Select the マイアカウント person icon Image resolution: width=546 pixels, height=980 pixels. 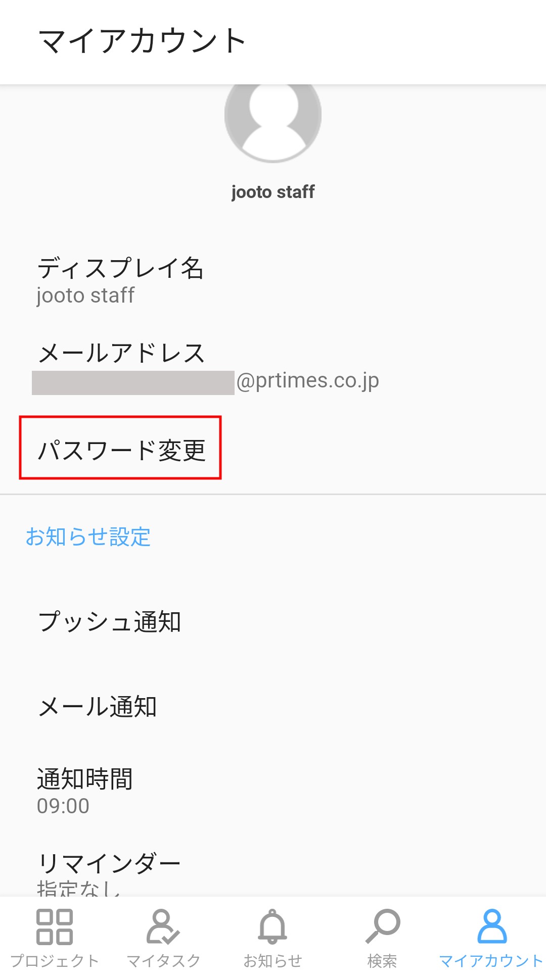(492, 926)
